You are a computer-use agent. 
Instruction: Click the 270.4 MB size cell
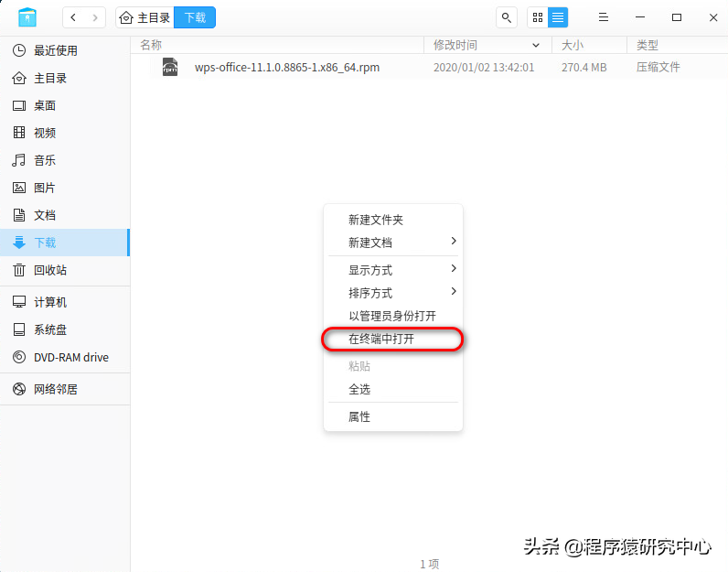584,68
